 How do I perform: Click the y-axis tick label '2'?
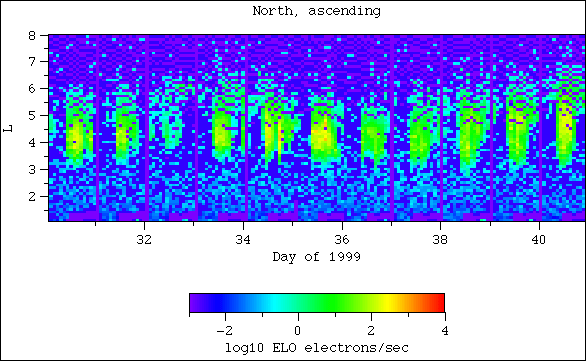32,196
